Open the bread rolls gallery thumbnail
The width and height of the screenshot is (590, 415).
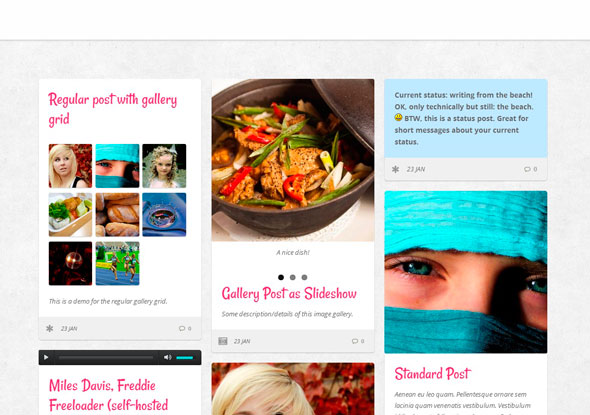(117, 215)
